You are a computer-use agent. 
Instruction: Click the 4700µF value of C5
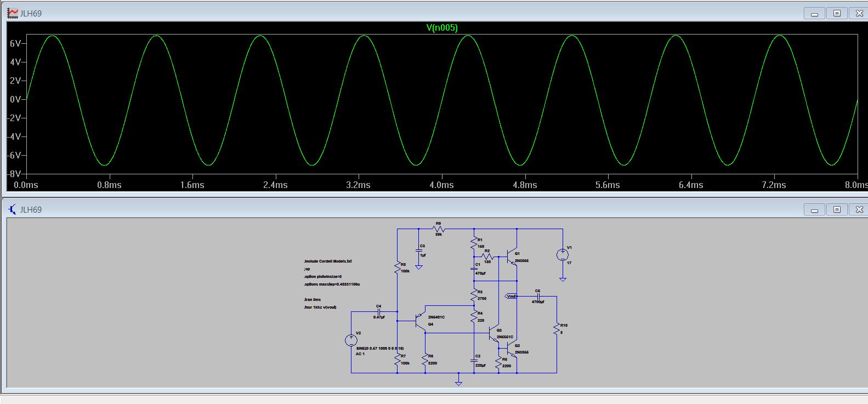(x=538, y=301)
